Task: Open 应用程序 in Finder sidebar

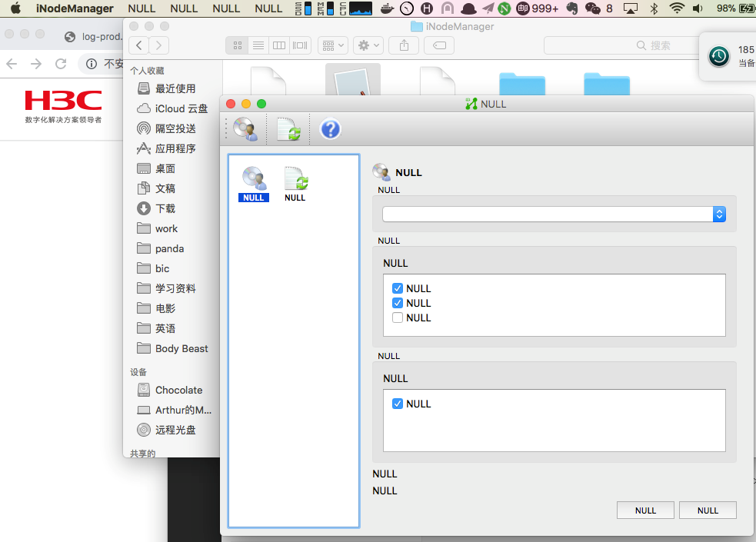Action: [x=174, y=149]
